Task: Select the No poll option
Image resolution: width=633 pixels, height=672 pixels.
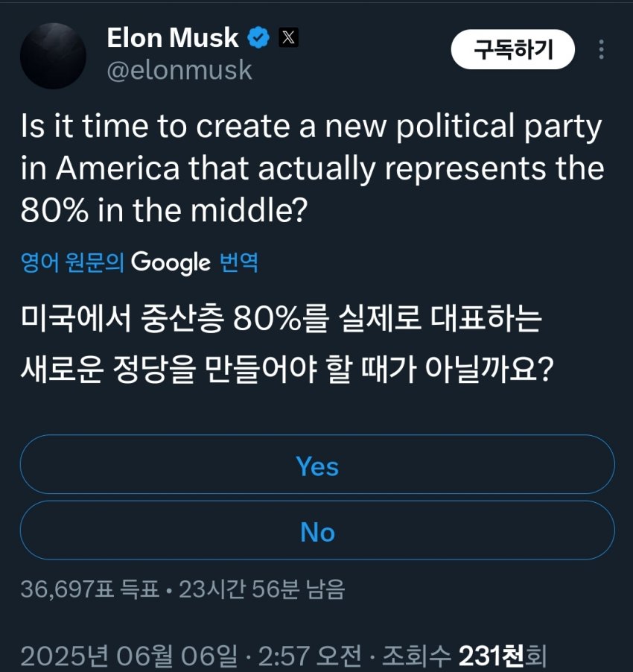Action: pos(316,531)
